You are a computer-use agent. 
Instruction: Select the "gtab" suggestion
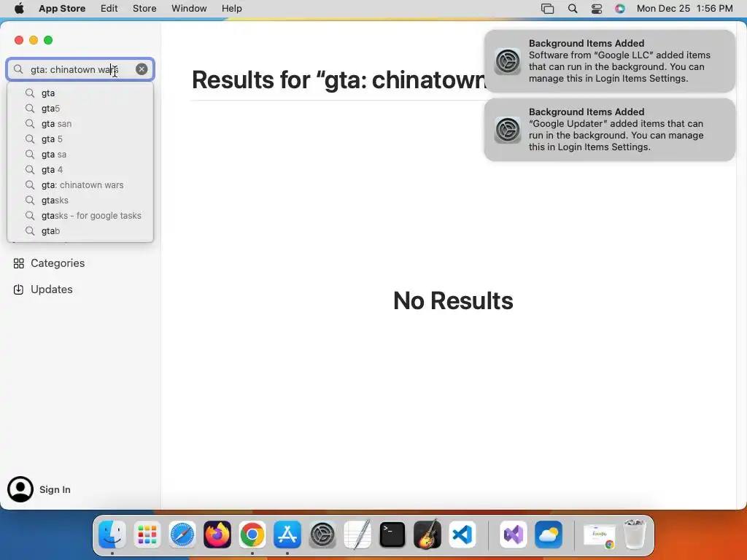point(80,230)
